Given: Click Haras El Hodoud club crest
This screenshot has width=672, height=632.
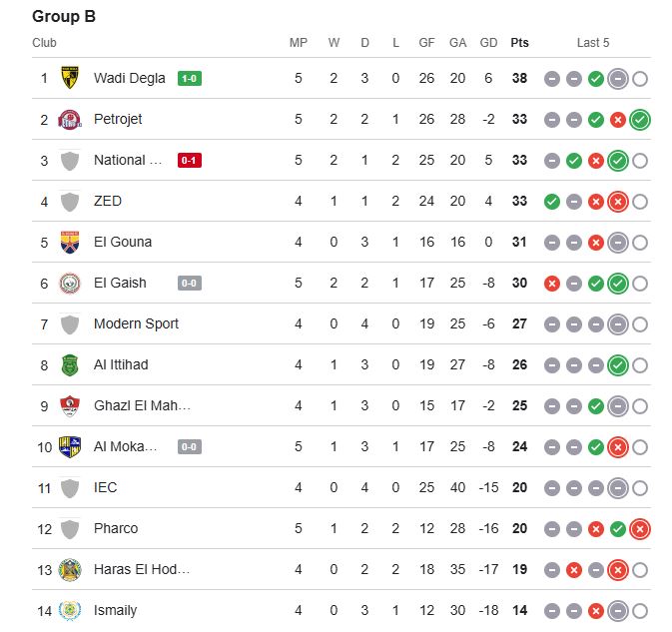Looking at the screenshot, I should [70, 569].
